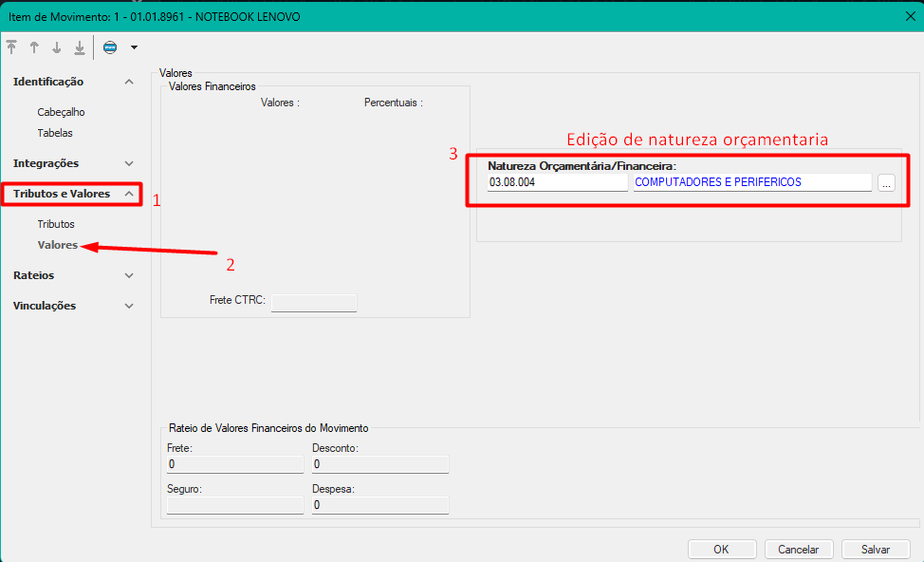
Task: Open the toolbar dropdown arrow beside round icon
Action: pyautogui.click(x=134, y=47)
